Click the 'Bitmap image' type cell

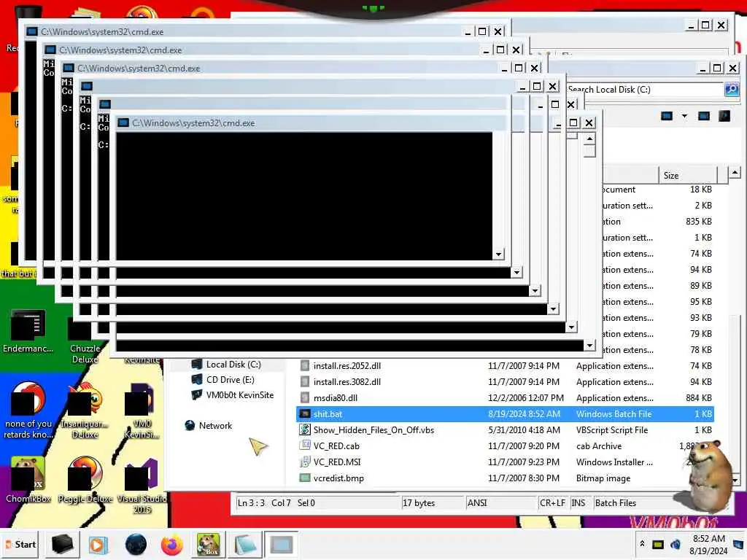[603, 478]
